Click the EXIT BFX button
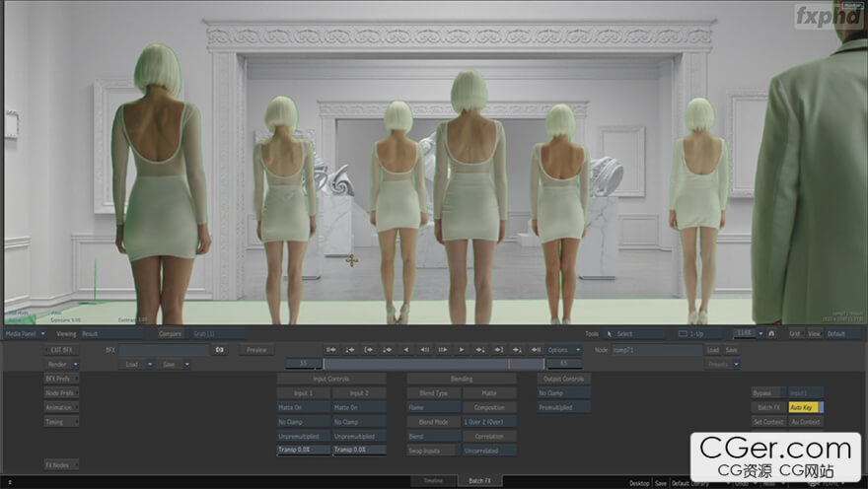This screenshot has height=489, width=868. (61, 350)
